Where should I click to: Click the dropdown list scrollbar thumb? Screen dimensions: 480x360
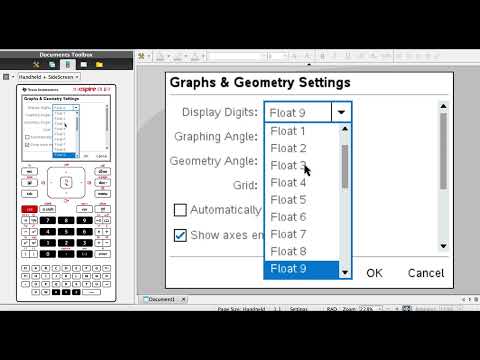[345, 167]
